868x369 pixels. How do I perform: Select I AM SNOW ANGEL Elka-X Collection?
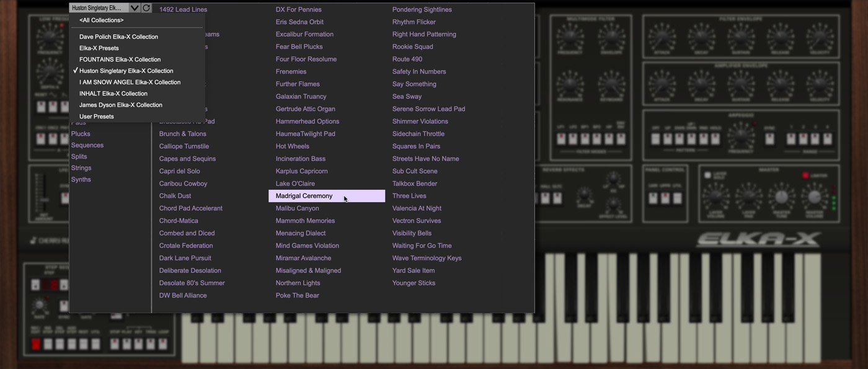coord(130,82)
